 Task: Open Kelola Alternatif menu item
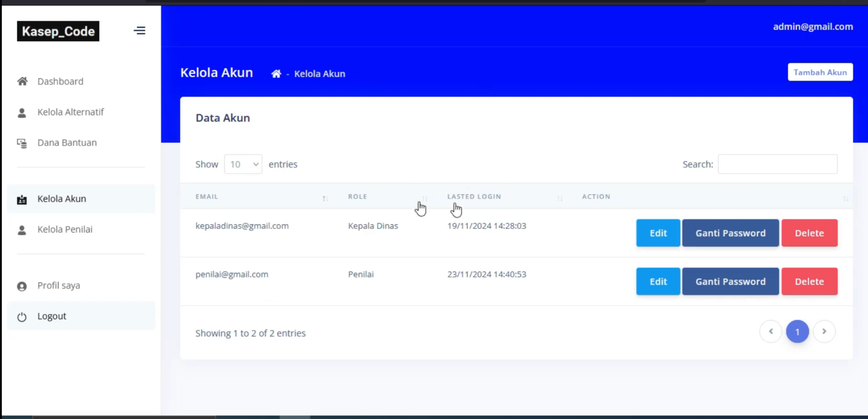(x=81, y=112)
